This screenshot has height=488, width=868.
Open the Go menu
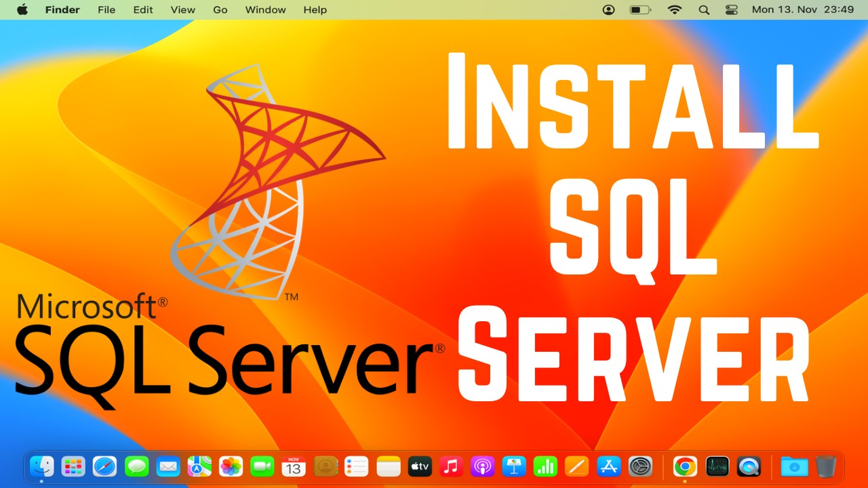pyautogui.click(x=220, y=9)
